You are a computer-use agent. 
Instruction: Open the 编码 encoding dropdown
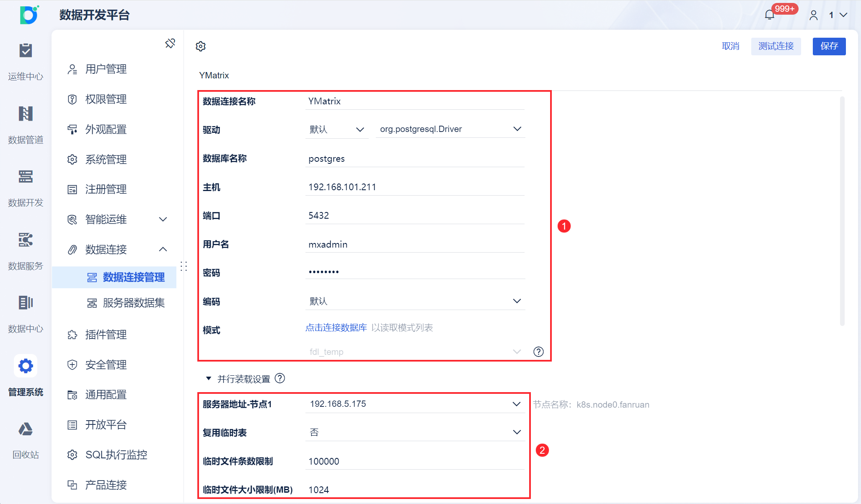coord(415,301)
